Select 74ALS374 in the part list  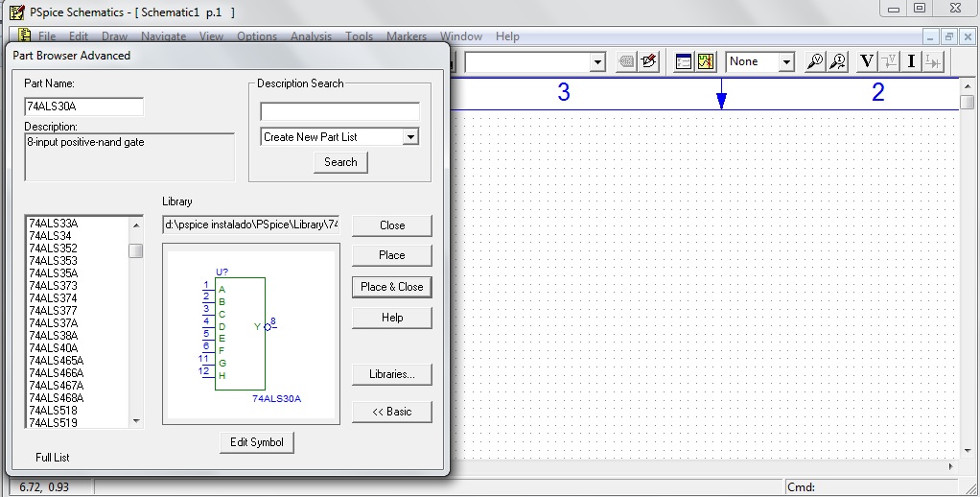tap(53, 298)
